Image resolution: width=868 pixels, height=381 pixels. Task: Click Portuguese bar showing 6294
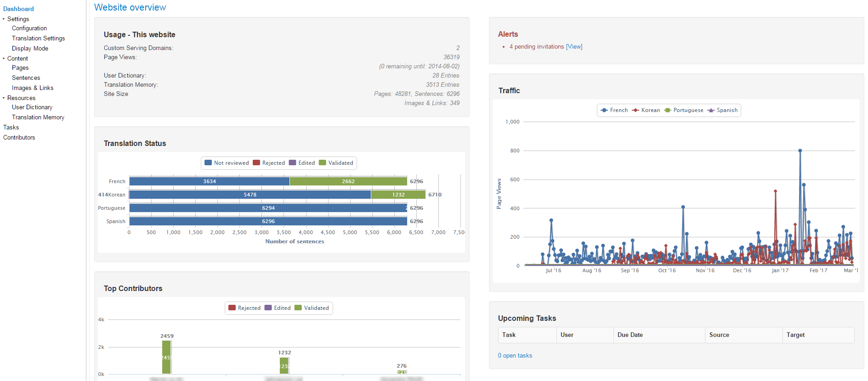coord(268,208)
